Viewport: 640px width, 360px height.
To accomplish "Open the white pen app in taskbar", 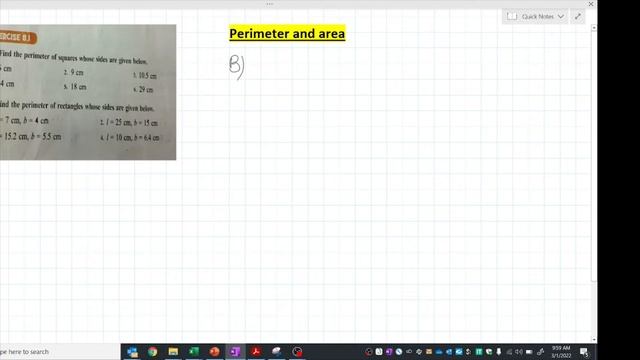I will click(276, 352).
